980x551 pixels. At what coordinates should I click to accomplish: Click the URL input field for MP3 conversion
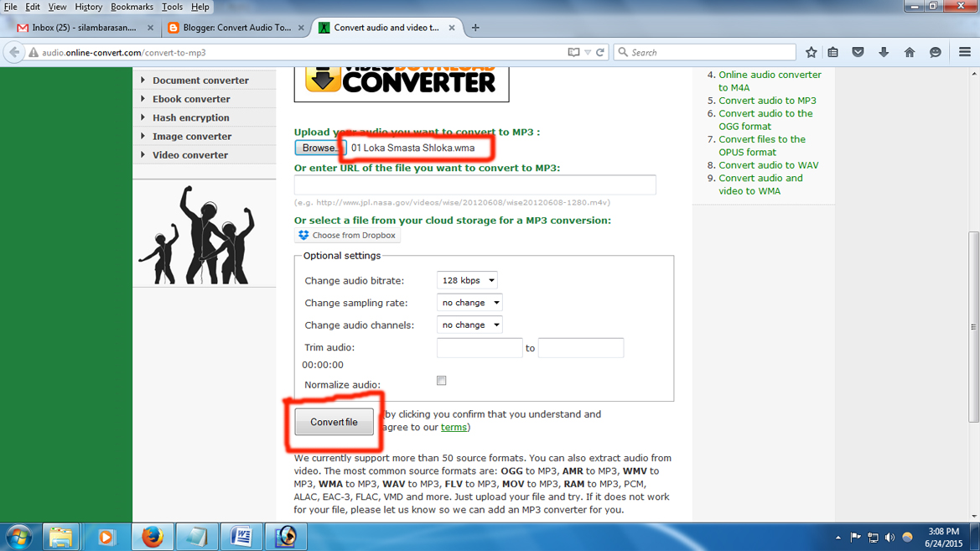pos(474,185)
